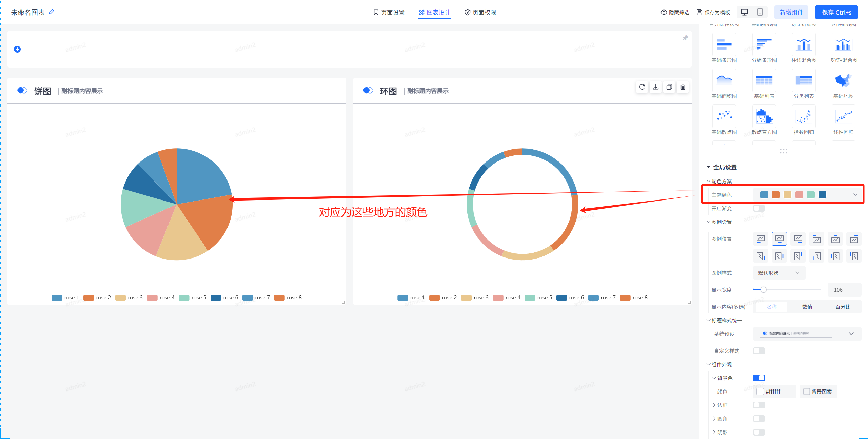Click the 显示宽度 slider handle
Image resolution: width=868 pixels, height=439 pixels.
pos(763,290)
